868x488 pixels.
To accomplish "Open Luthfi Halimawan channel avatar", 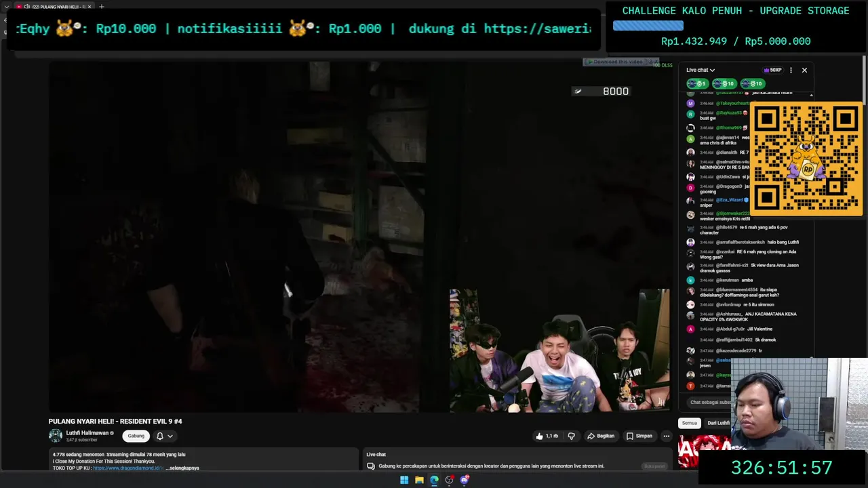I will tap(56, 436).
